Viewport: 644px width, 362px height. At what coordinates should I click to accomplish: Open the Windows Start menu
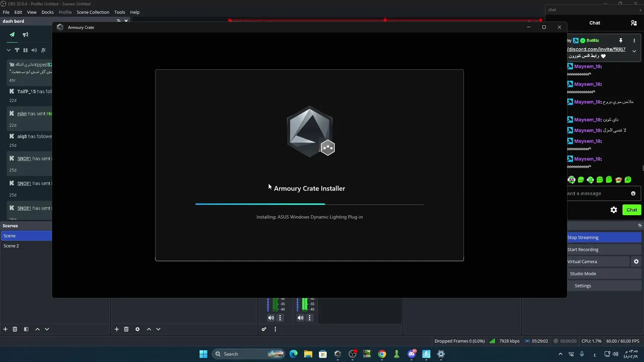point(203,354)
